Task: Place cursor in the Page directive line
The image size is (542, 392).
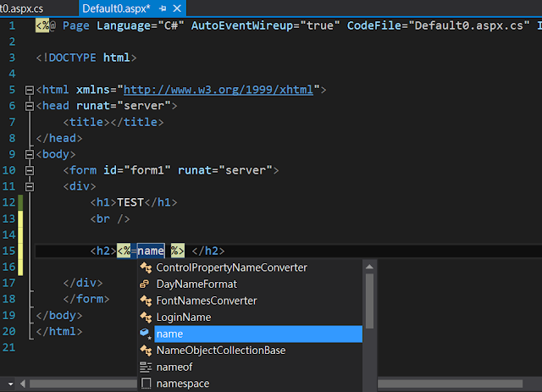Action: [288, 26]
